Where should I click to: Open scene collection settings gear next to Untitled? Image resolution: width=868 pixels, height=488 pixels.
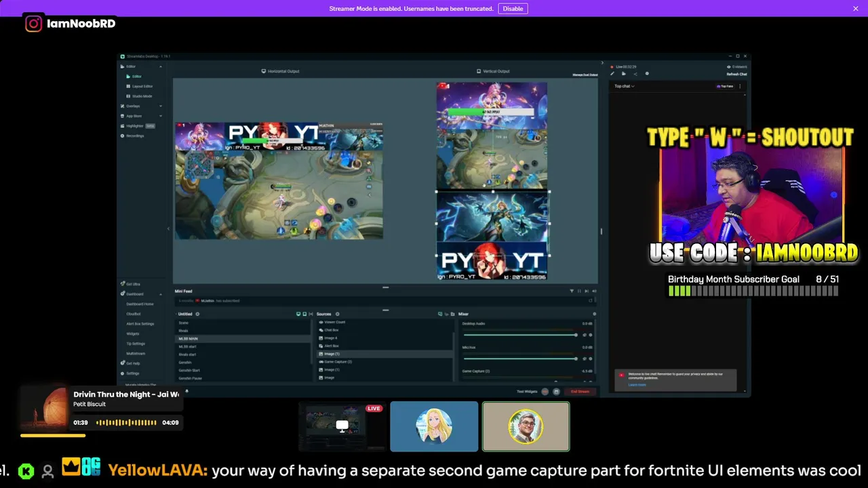[x=197, y=314]
